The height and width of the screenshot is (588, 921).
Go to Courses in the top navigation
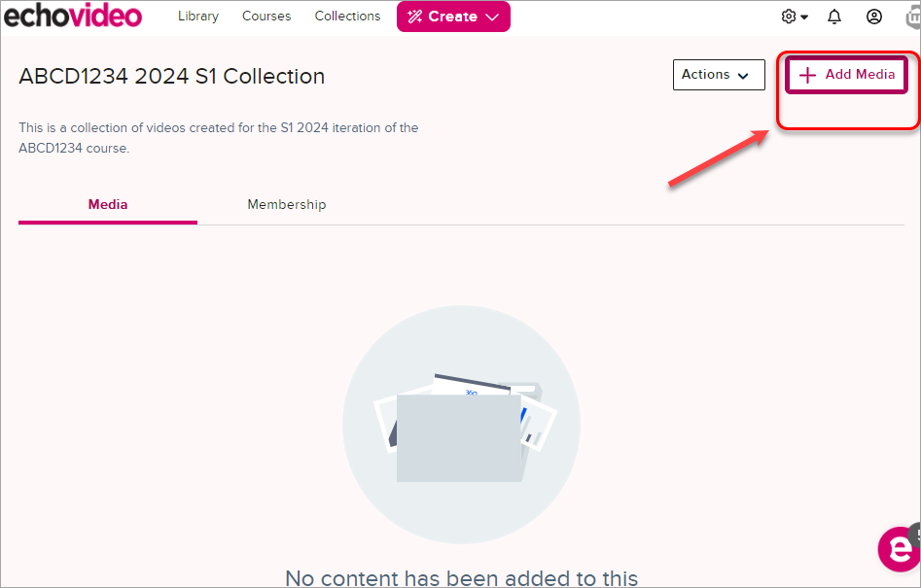(266, 17)
